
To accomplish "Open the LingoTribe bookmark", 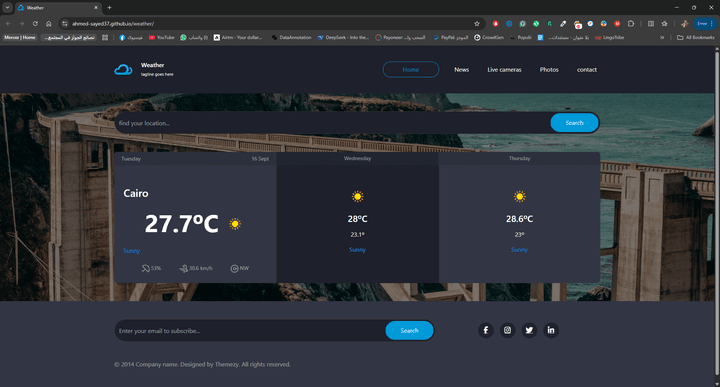I will click(609, 38).
